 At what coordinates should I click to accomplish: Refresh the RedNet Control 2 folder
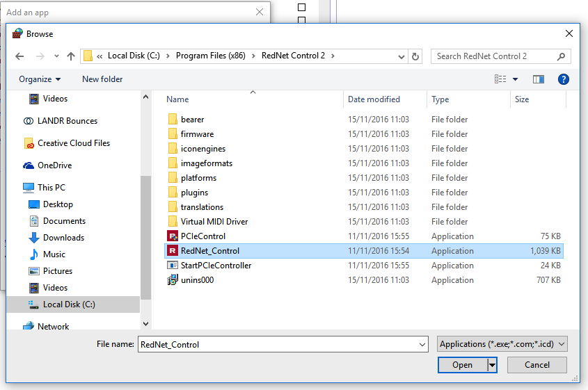pos(415,56)
